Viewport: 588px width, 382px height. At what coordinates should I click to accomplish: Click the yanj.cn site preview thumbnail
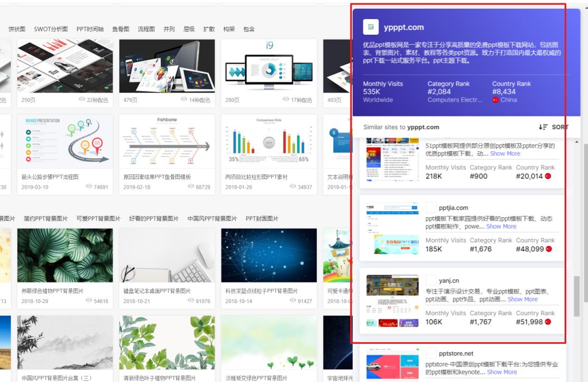(x=392, y=301)
